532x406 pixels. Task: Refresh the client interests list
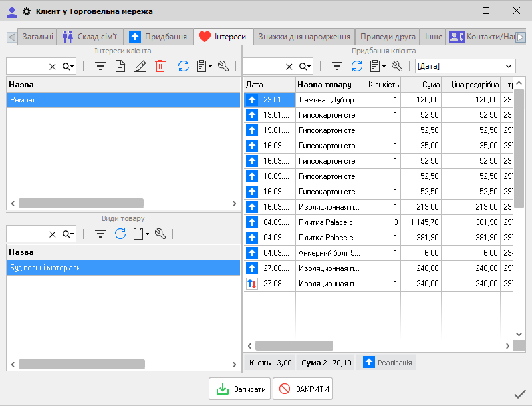(x=183, y=66)
